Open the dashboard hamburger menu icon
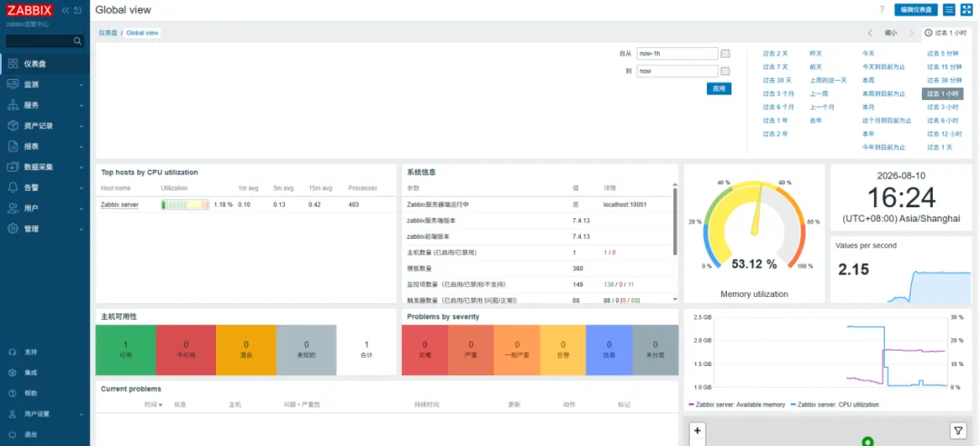Image resolution: width=980 pixels, height=446 pixels. 949,10
